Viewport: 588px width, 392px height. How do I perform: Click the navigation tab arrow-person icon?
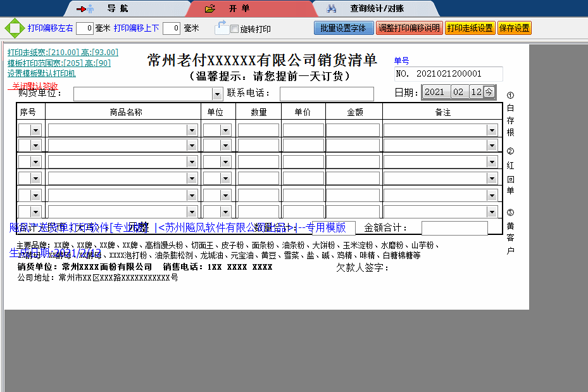pyautogui.click(x=85, y=9)
